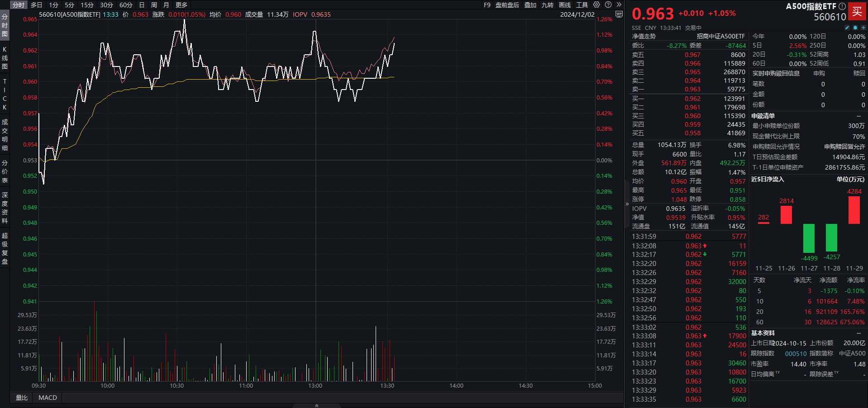Open K线图 from left sidebar

[x=5, y=58]
